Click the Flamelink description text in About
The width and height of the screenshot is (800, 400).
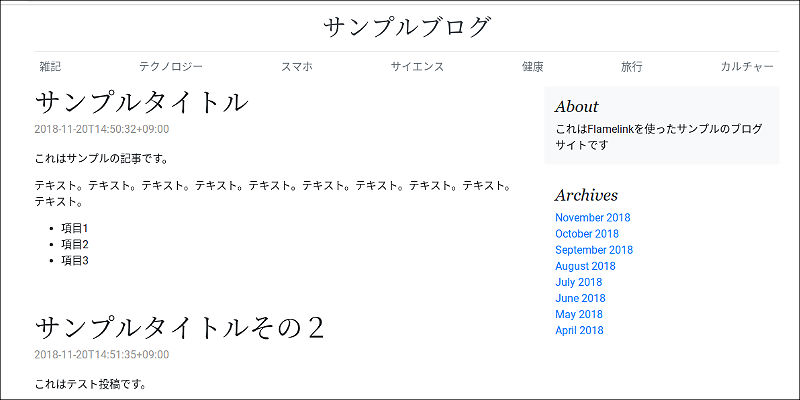(659, 137)
